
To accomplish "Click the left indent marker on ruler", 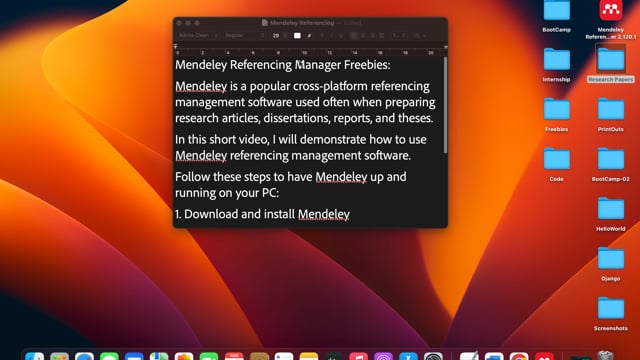I will pos(176,47).
